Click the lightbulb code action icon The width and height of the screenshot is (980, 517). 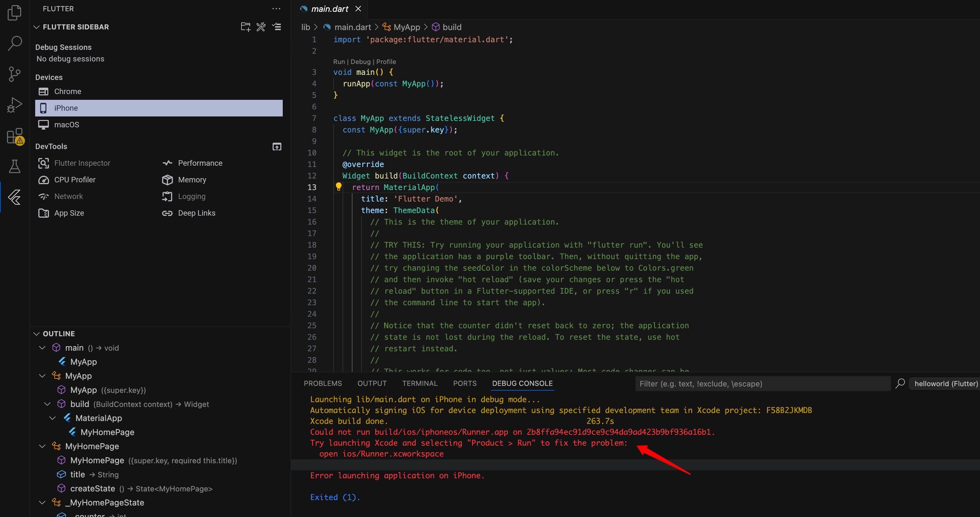coord(338,187)
